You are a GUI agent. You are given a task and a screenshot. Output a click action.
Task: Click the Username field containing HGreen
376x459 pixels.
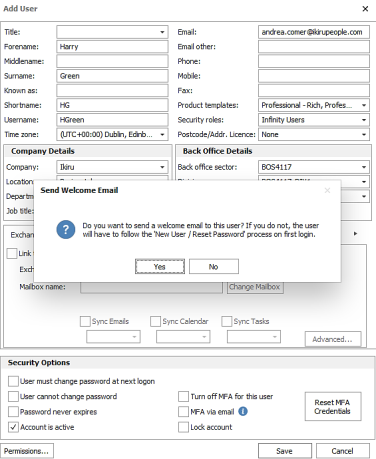tap(112, 120)
